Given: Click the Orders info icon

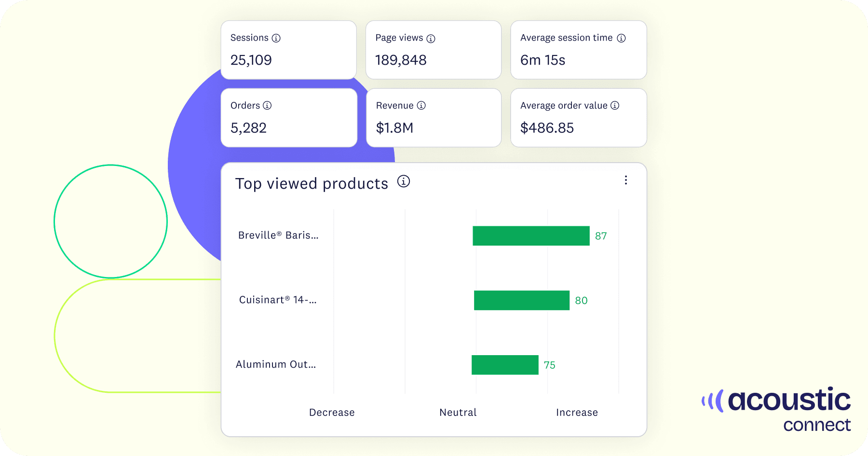Looking at the screenshot, I should coord(267,105).
